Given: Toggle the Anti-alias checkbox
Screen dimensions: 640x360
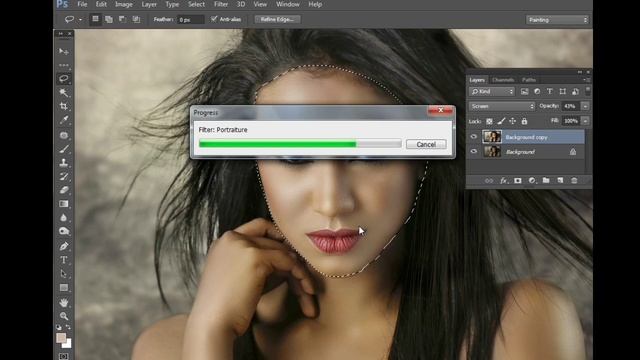Looking at the screenshot, I should [214, 19].
